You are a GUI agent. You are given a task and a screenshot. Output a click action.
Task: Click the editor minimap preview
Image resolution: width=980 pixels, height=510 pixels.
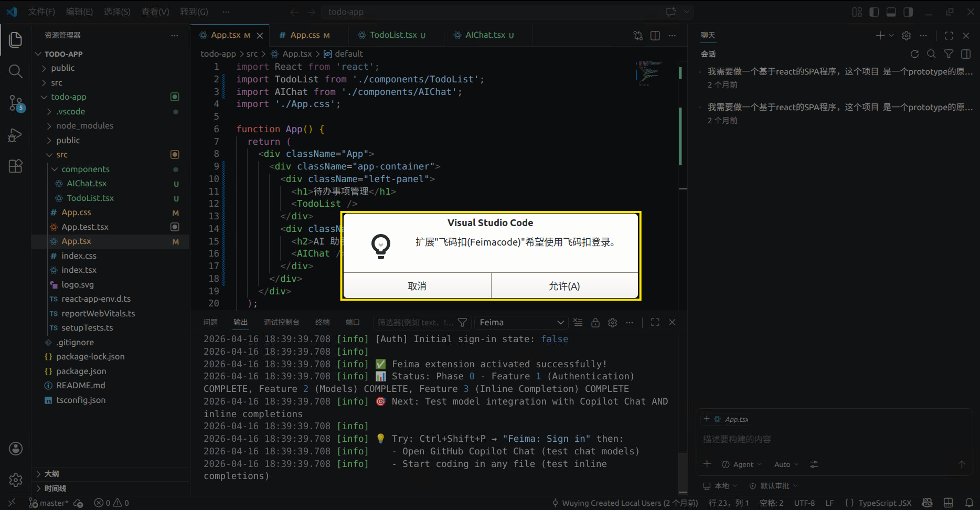coord(649,72)
